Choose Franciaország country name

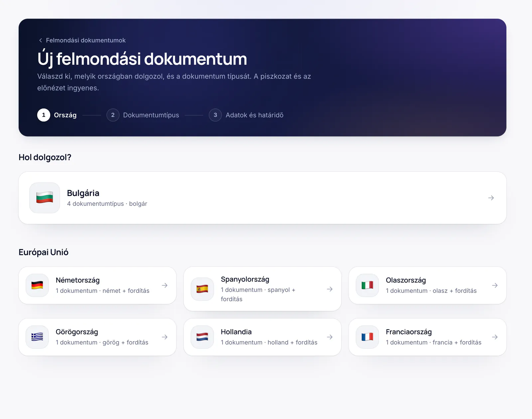click(x=409, y=332)
